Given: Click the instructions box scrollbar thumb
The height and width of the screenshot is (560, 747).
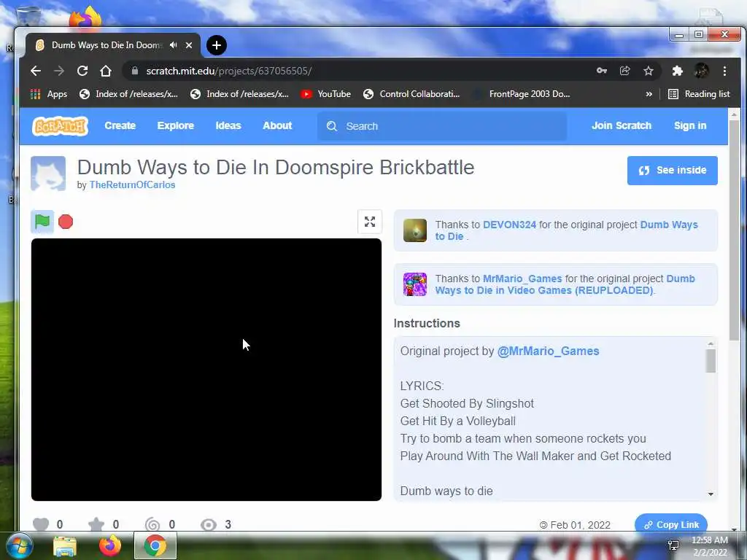Looking at the screenshot, I should pos(711,360).
